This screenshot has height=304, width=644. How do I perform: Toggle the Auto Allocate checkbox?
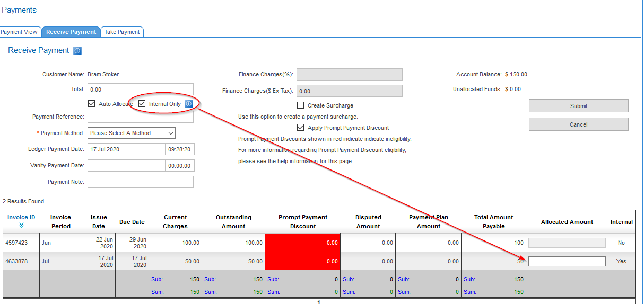click(x=92, y=104)
